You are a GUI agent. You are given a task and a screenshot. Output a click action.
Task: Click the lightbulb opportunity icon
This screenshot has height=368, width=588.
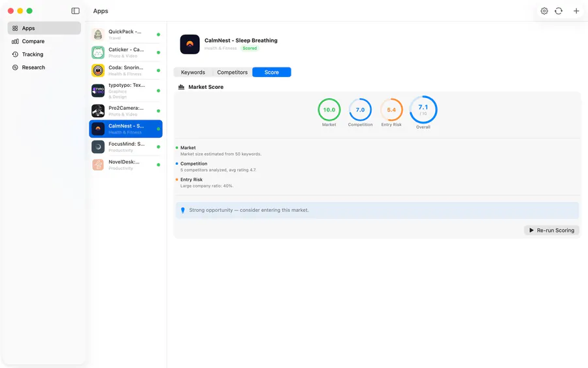click(183, 210)
